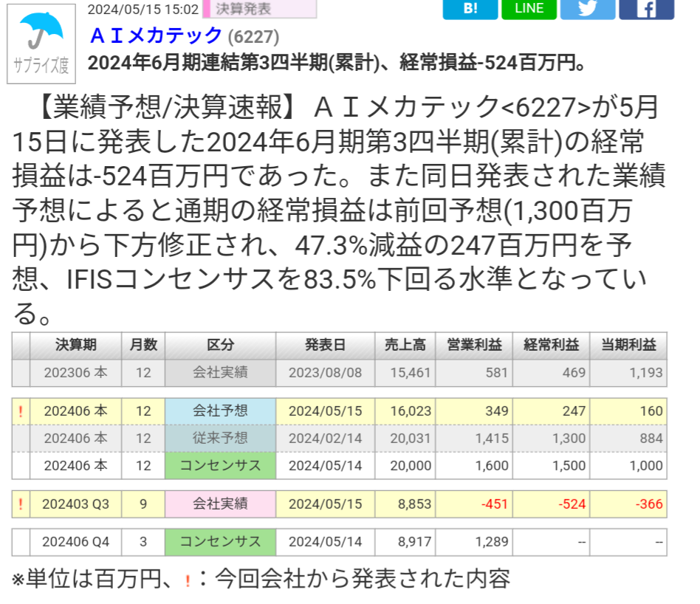Toggle the 月数 column sort
The image size is (700, 604).
click(x=143, y=345)
